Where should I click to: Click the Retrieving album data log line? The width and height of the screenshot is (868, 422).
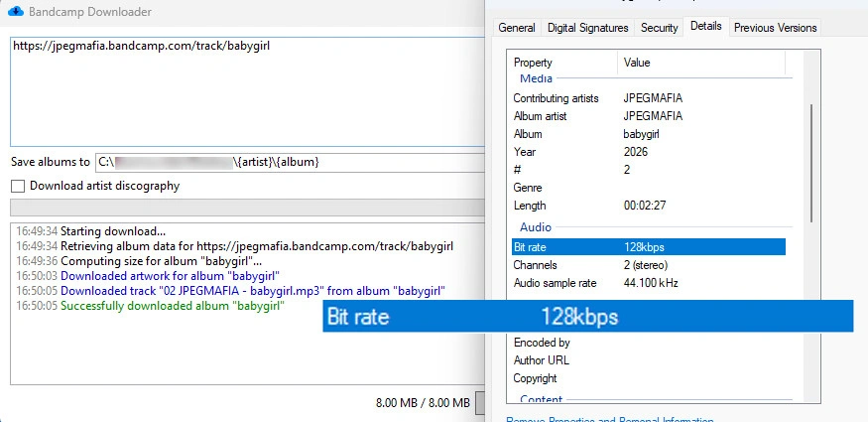(x=235, y=246)
